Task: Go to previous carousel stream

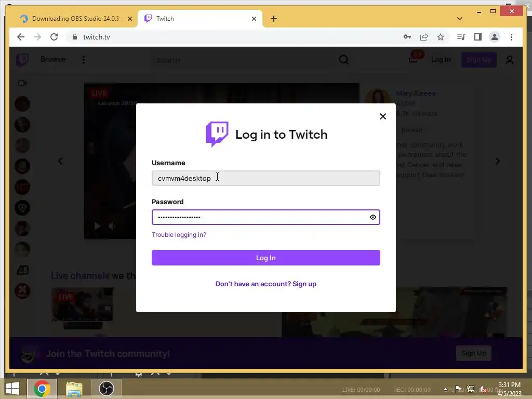Action: 60,161
